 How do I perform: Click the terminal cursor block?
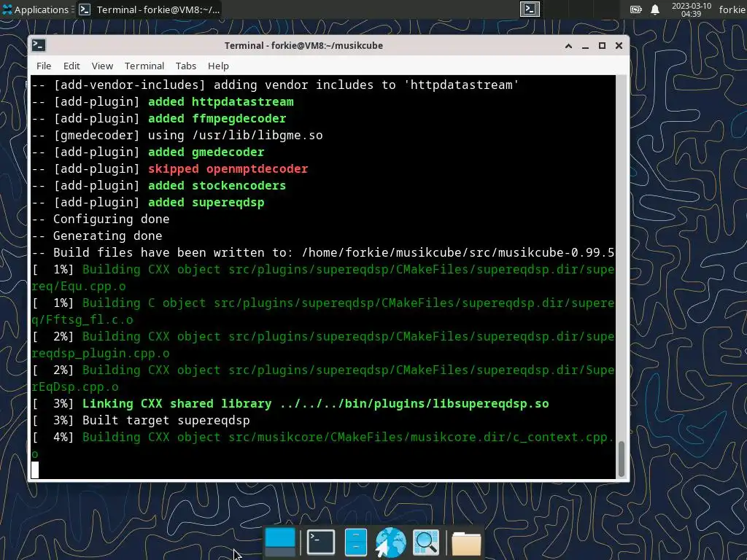pos(35,470)
